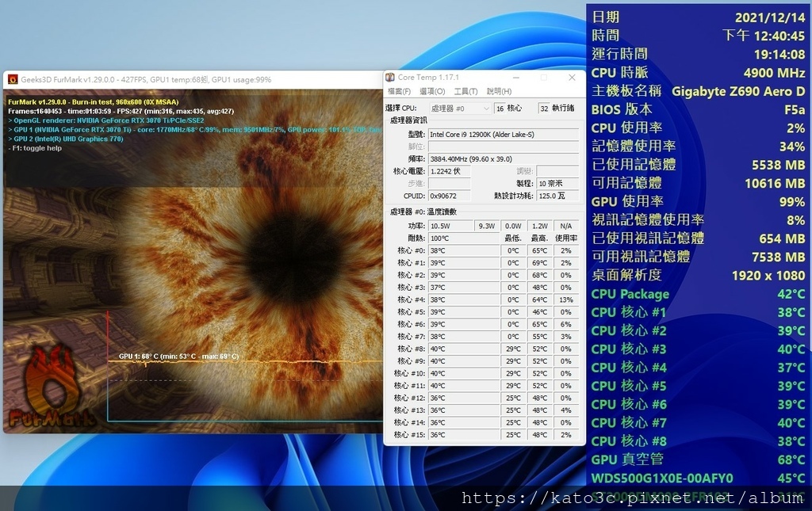Click the 核心 #4 usage value 13%

566,300
